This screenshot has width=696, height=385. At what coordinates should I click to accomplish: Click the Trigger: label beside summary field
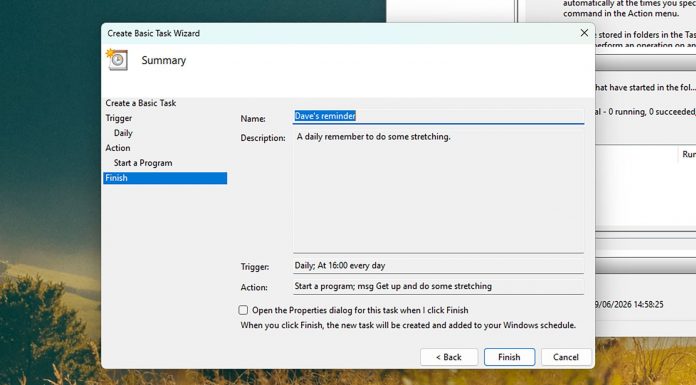[255, 267]
